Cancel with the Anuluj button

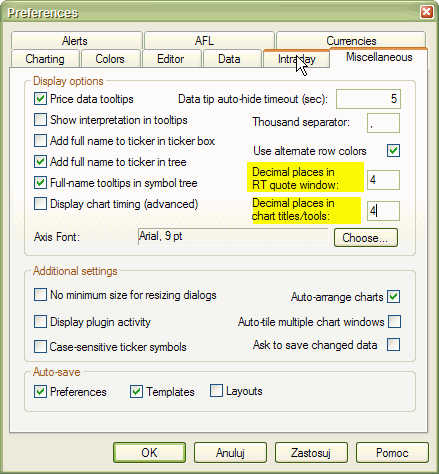point(230,452)
